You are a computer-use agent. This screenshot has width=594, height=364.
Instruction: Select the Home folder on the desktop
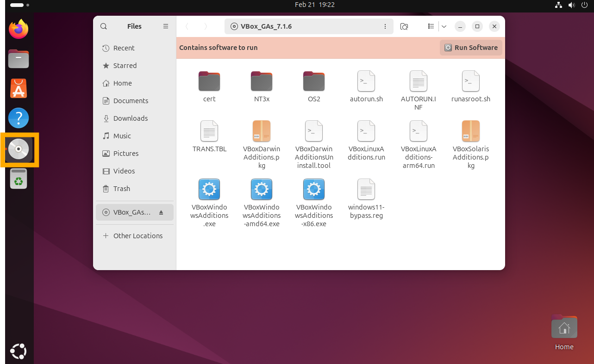click(564, 332)
